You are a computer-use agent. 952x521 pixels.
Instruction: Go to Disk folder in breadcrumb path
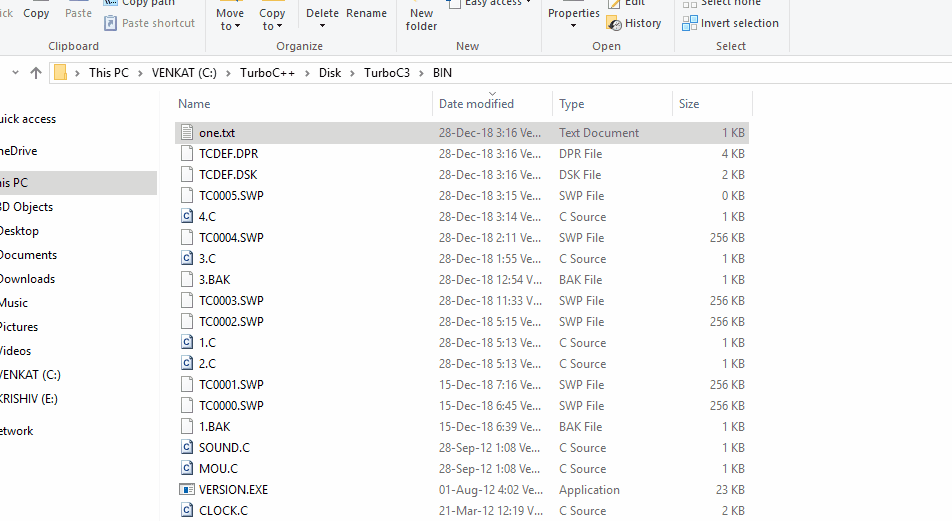[330, 73]
